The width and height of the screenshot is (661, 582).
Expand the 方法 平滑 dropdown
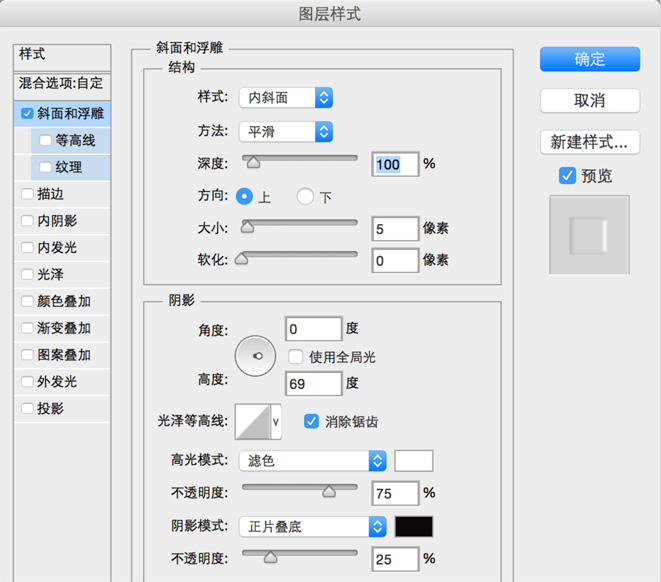[x=285, y=131]
